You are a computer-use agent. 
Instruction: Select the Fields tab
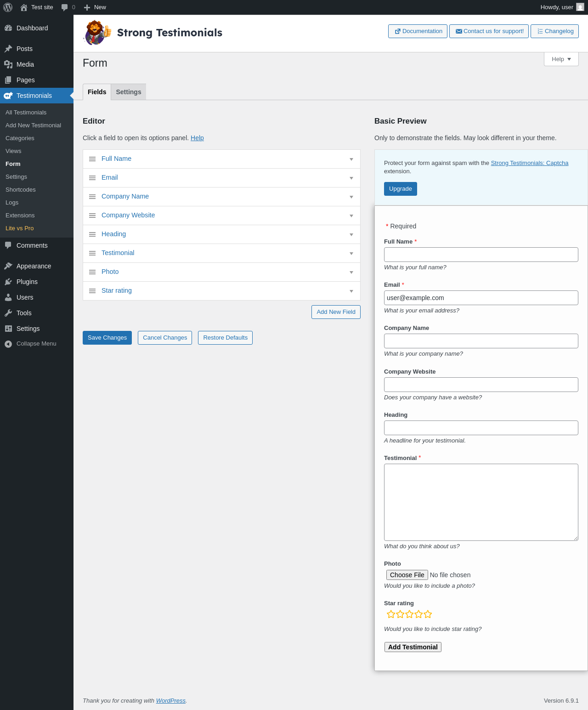[97, 92]
